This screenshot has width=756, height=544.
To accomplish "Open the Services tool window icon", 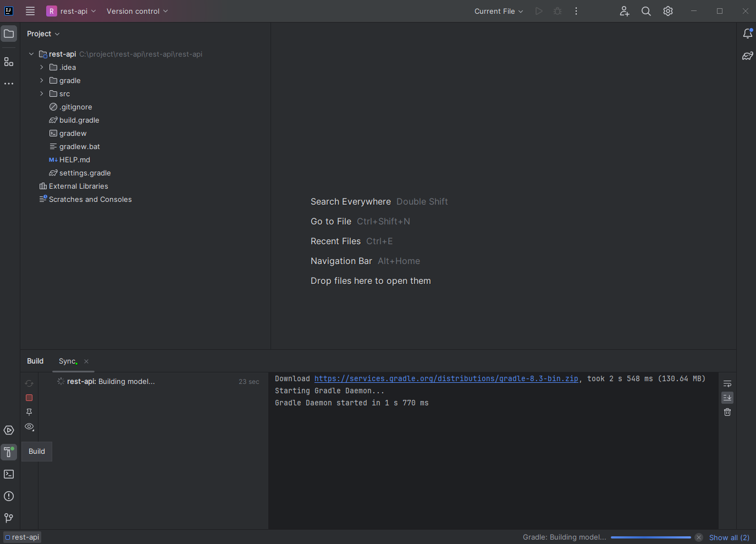I will [x=9, y=430].
